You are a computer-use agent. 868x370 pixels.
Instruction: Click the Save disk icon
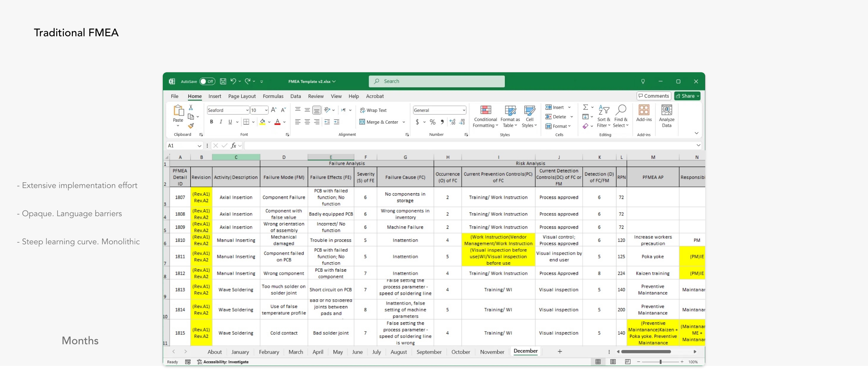pos(223,81)
